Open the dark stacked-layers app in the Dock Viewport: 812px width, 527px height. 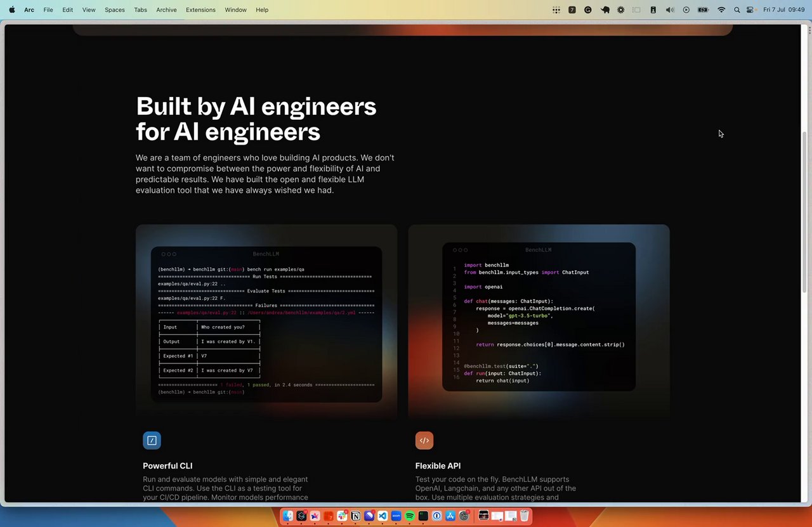[x=301, y=516]
